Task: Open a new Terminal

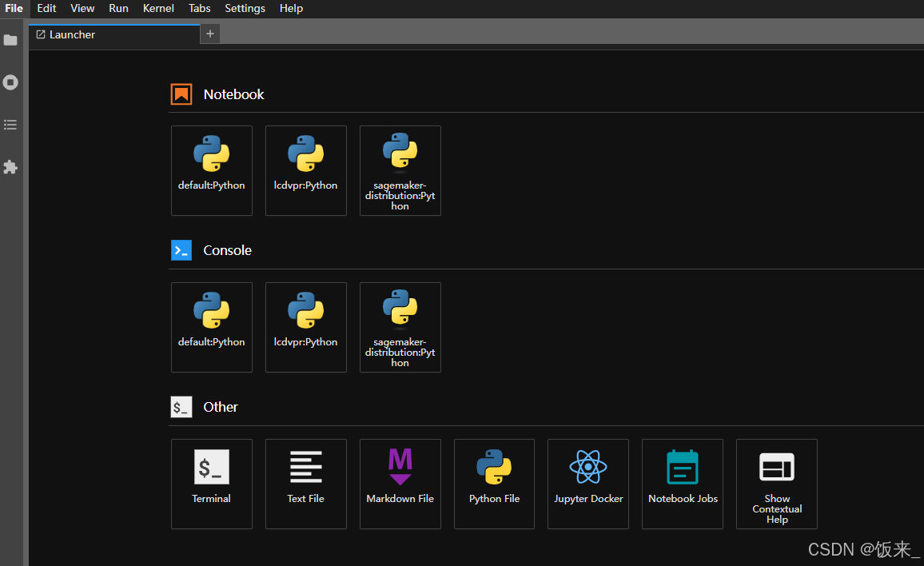Action: click(x=212, y=484)
